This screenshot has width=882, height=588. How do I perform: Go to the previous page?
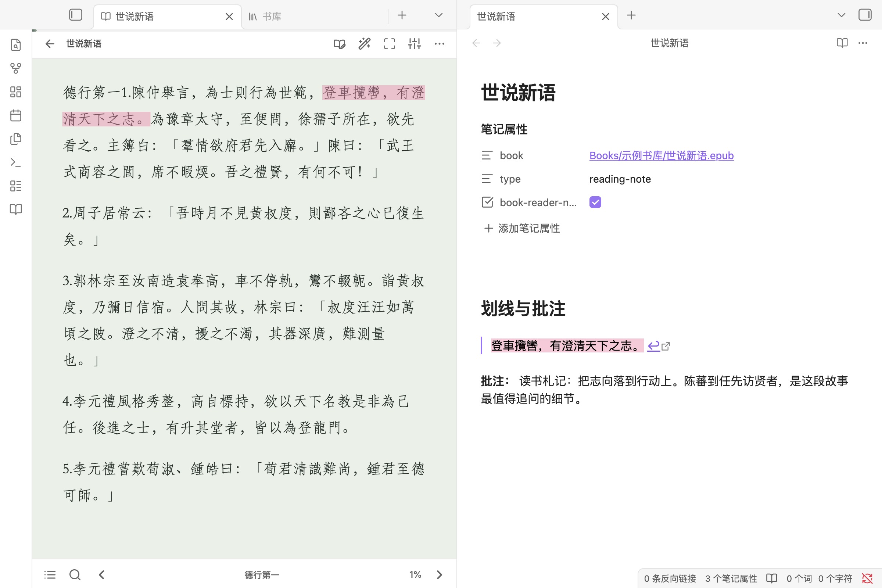101,574
